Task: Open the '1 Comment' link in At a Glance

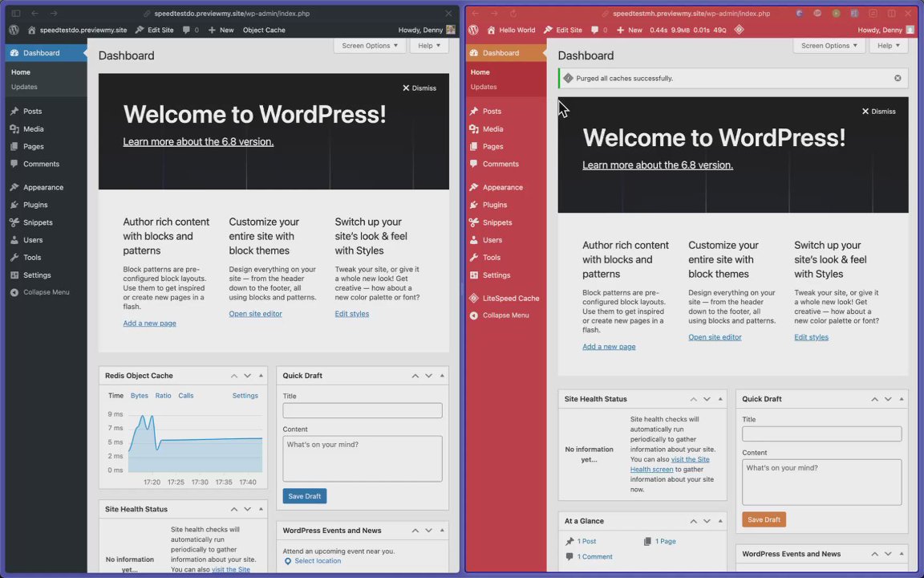Action: coord(594,557)
